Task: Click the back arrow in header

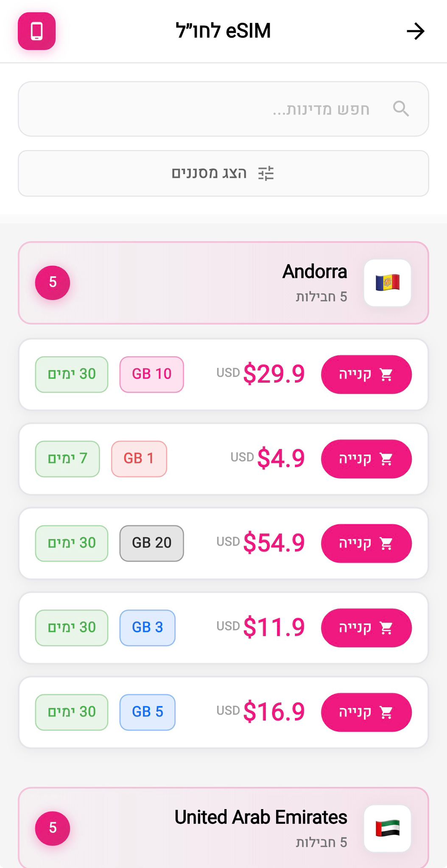Action: coord(416,31)
